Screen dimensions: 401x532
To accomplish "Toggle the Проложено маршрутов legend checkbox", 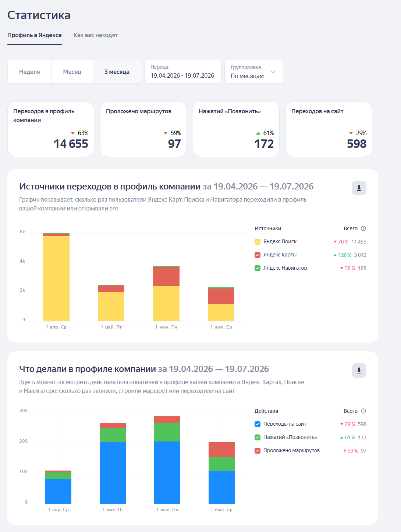I will [x=258, y=451].
